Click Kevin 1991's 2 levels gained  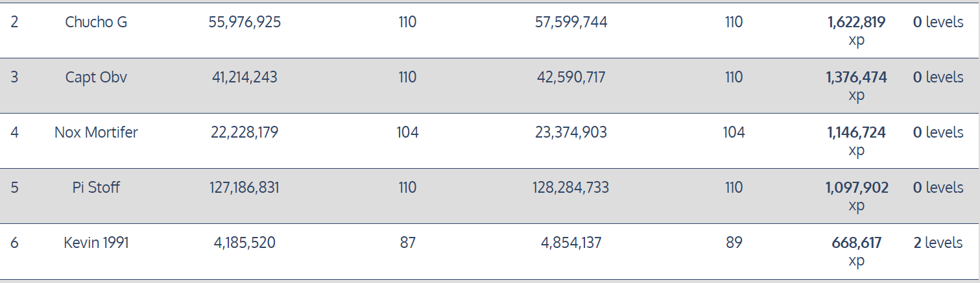[938, 243]
